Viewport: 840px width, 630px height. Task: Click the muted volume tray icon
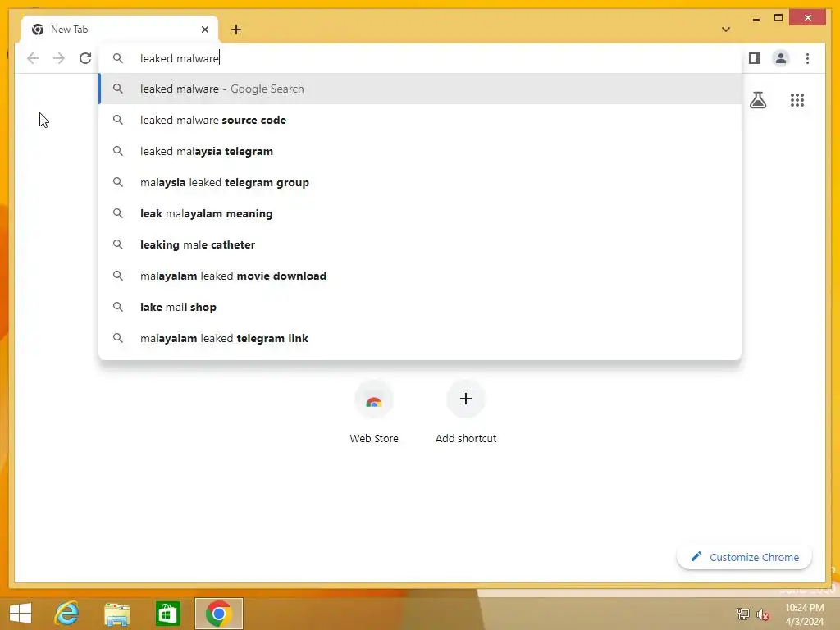pyautogui.click(x=762, y=614)
